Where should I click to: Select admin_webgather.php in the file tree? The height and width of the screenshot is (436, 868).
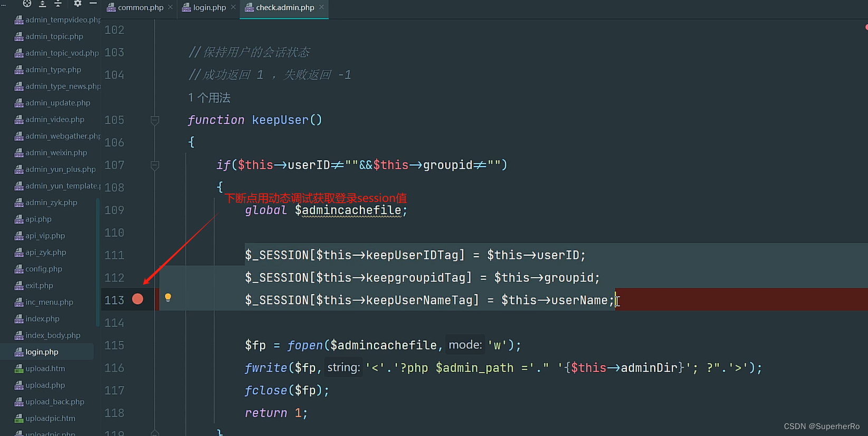click(57, 136)
